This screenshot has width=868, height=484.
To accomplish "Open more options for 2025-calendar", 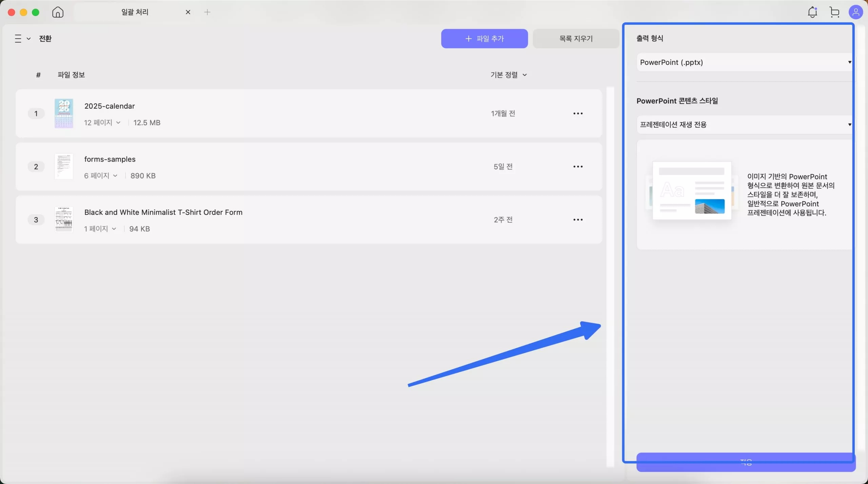I will (578, 113).
